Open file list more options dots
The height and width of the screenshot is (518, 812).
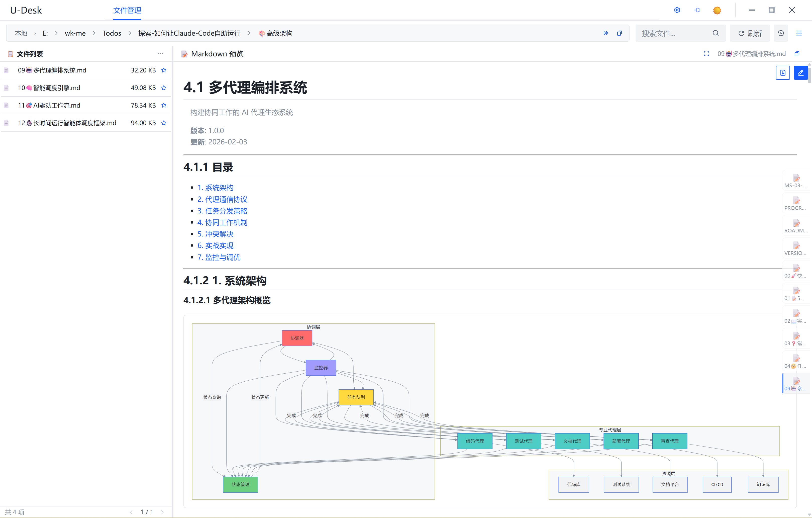160,54
